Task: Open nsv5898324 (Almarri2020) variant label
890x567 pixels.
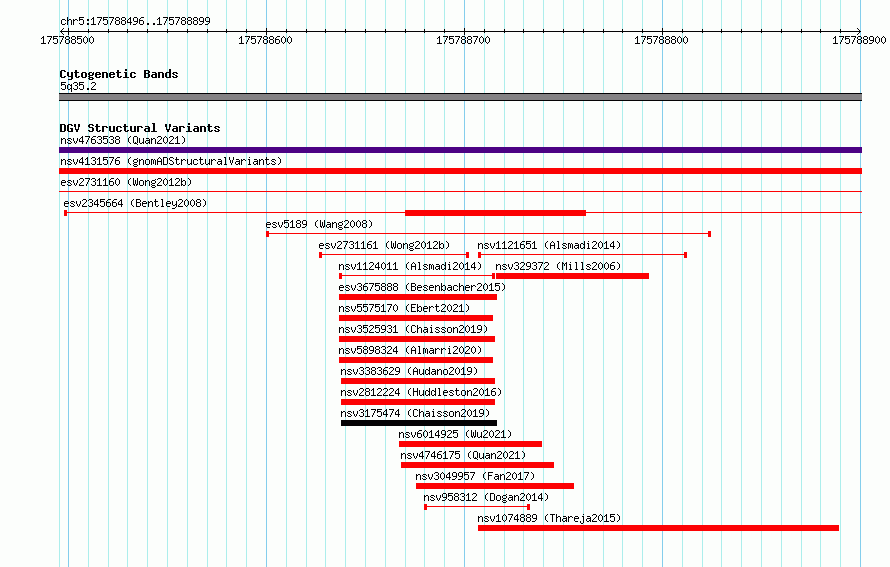Action: 410,350
